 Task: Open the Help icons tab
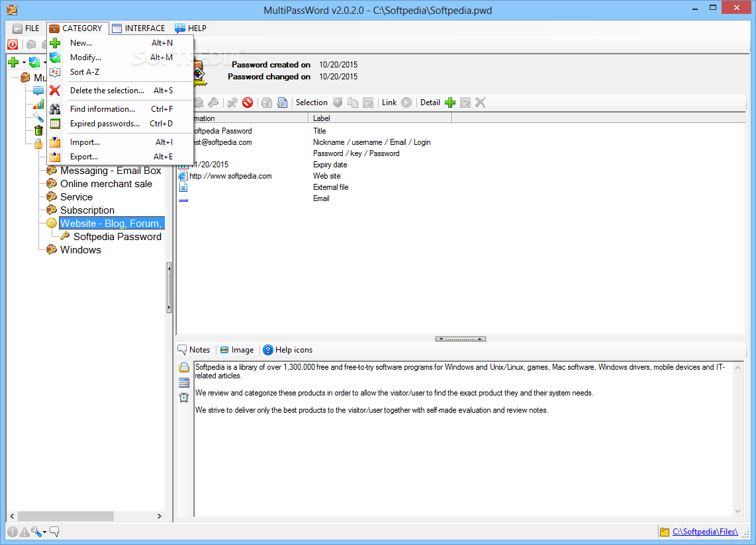288,350
